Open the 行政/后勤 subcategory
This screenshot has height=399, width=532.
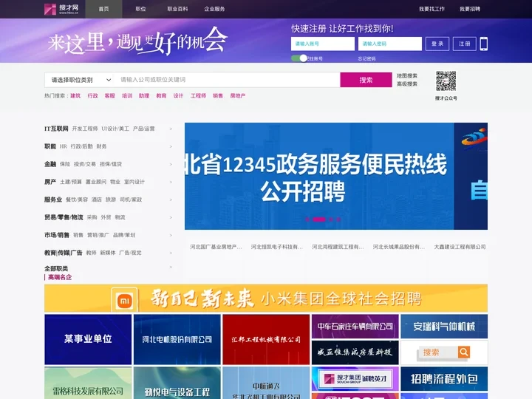[x=81, y=146]
